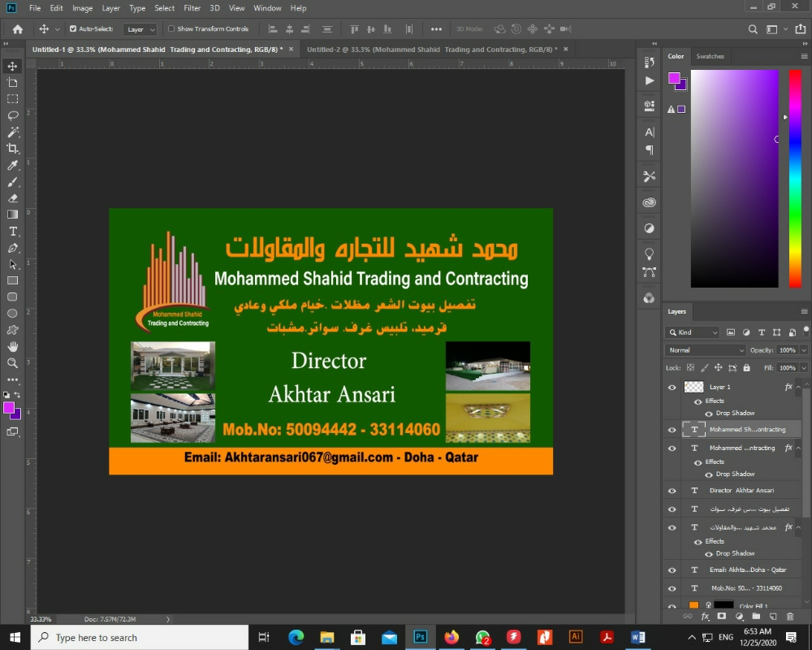Screen dimensions: 812x650
Task: Open status bar info arrow
Action: [168, 619]
